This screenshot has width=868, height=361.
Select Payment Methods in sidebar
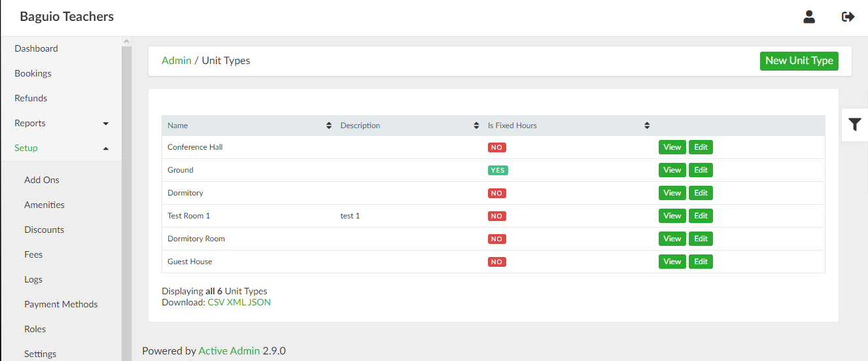point(61,304)
